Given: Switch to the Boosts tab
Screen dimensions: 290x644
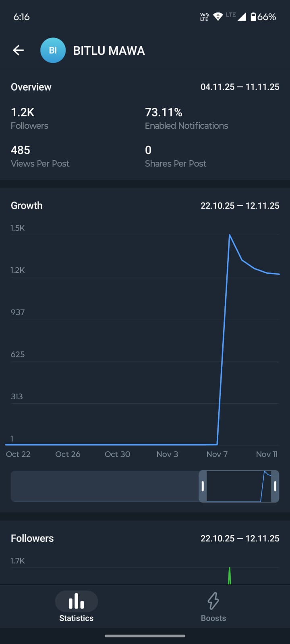Looking at the screenshot, I should click(213, 618).
